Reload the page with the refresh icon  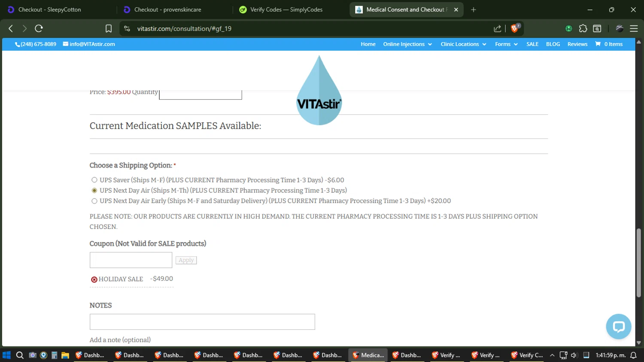[39, 28]
